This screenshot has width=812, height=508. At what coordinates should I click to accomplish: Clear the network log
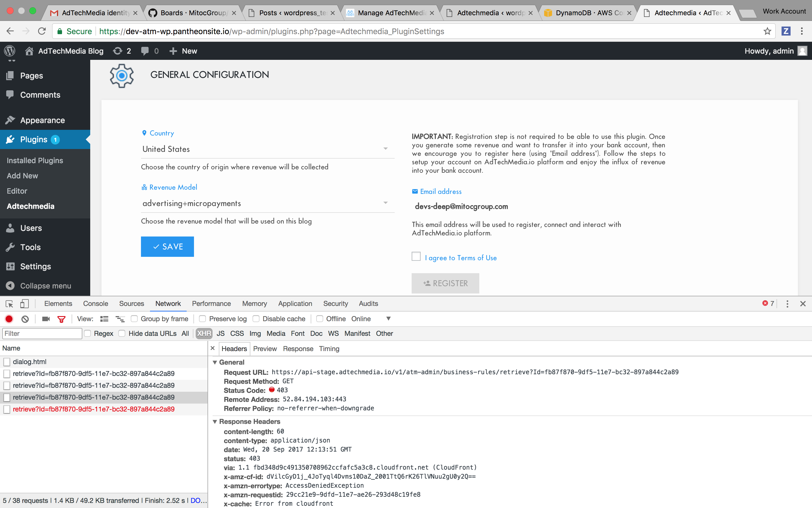coord(25,319)
